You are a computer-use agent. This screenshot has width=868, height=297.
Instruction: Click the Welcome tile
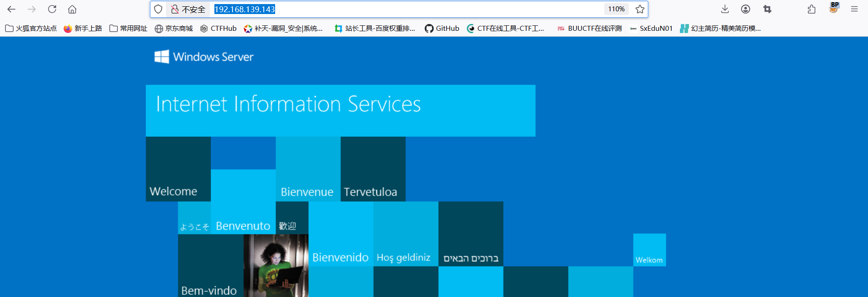coord(178,169)
